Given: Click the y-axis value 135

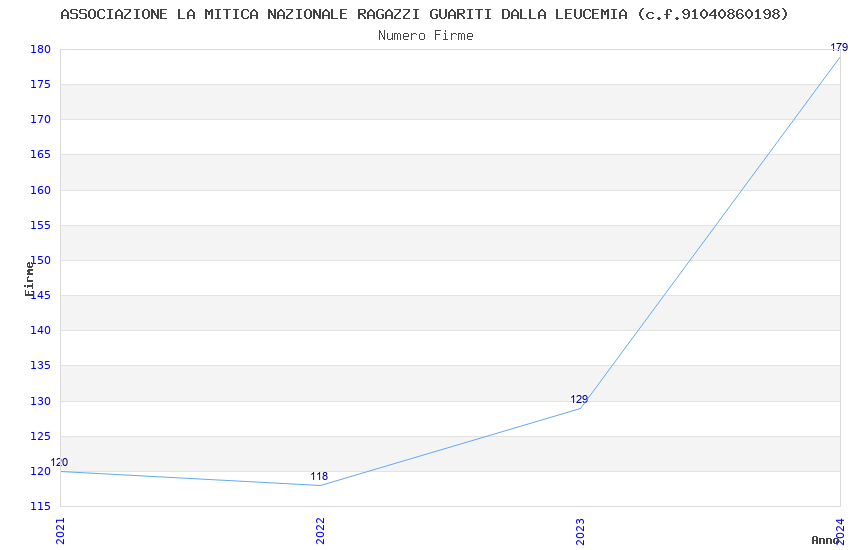Looking at the screenshot, I should (40, 366).
